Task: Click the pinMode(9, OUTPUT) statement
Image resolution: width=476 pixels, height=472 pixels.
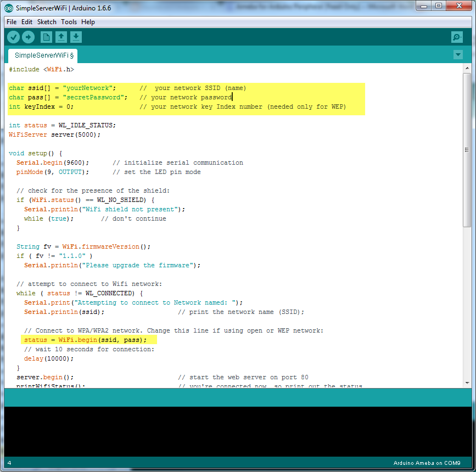Action: (x=53, y=172)
